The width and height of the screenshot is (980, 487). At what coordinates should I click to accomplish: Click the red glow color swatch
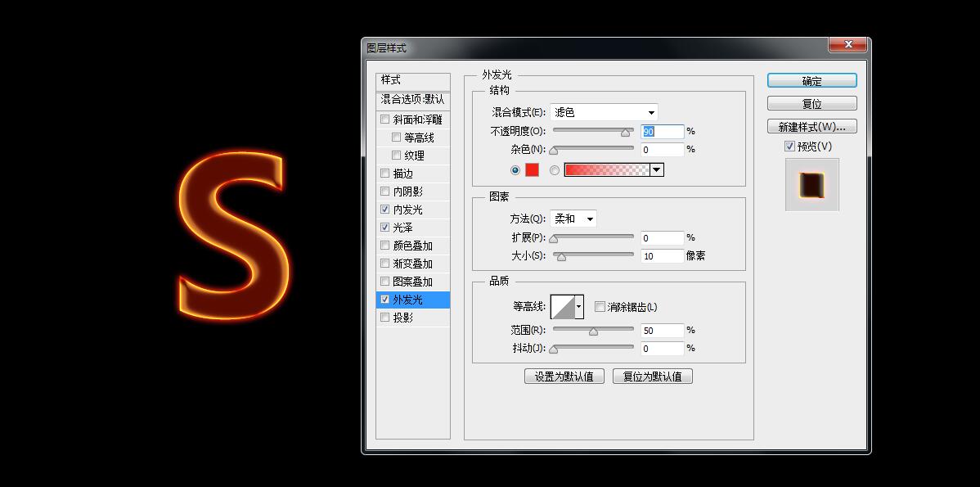(532, 170)
